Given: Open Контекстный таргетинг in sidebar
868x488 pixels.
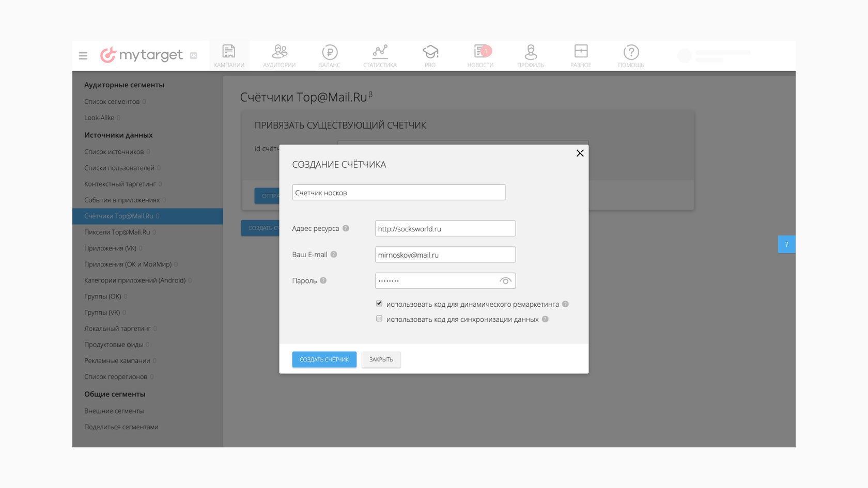Looking at the screenshot, I should 120,184.
